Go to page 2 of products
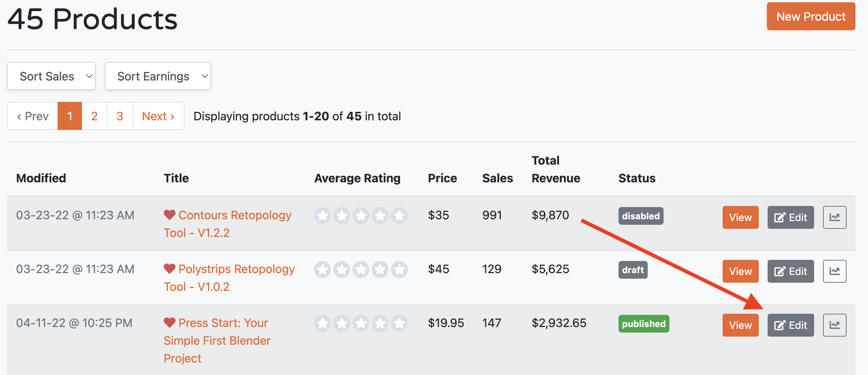Image resolution: width=868 pixels, height=375 pixels. [94, 116]
